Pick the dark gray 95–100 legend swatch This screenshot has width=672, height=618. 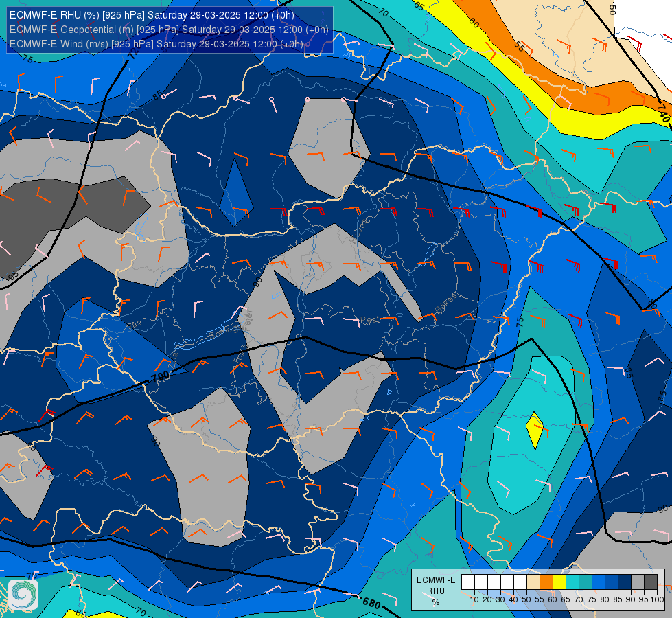point(651,582)
